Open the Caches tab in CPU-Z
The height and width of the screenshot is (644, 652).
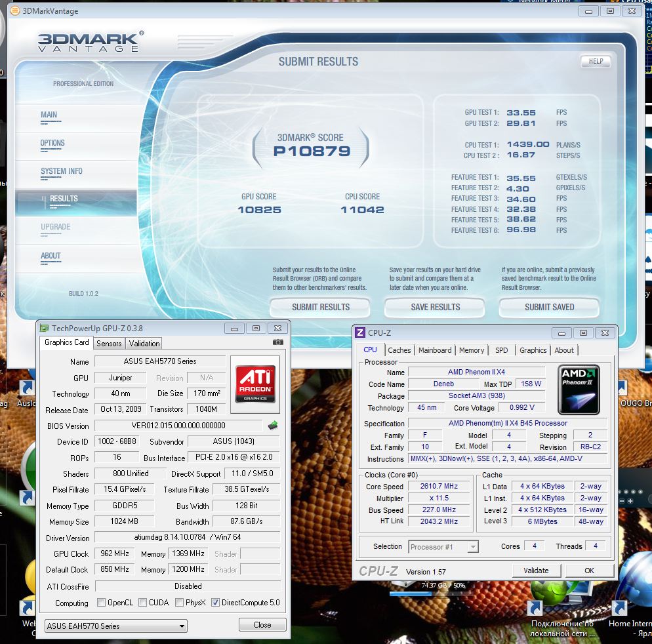point(399,350)
